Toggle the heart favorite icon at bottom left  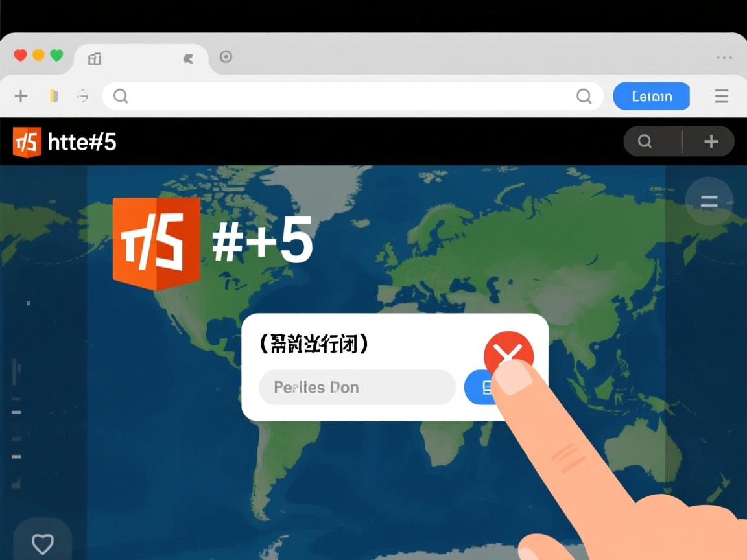43,543
